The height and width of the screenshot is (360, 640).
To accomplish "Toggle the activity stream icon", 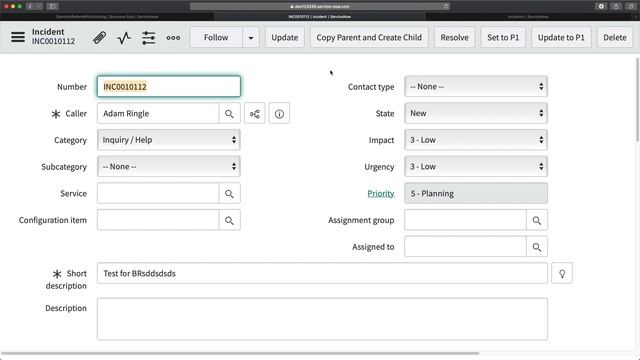I will 124,38.
